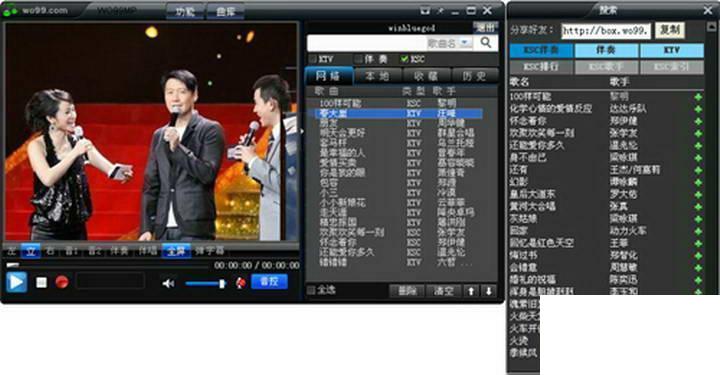This screenshot has width=720, height=375.
Task: Select playlist row 最幸福的人
Action: [399, 153]
